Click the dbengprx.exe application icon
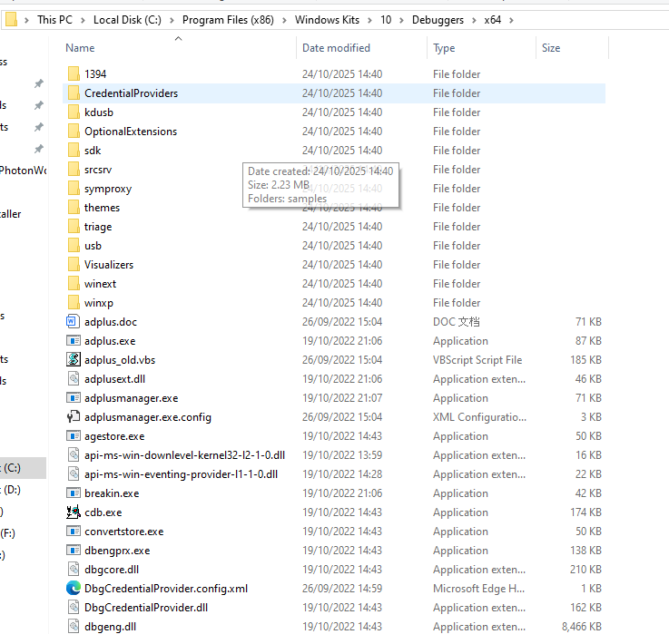The height and width of the screenshot is (644, 669). pyautogui.click(x=73, y=550)
